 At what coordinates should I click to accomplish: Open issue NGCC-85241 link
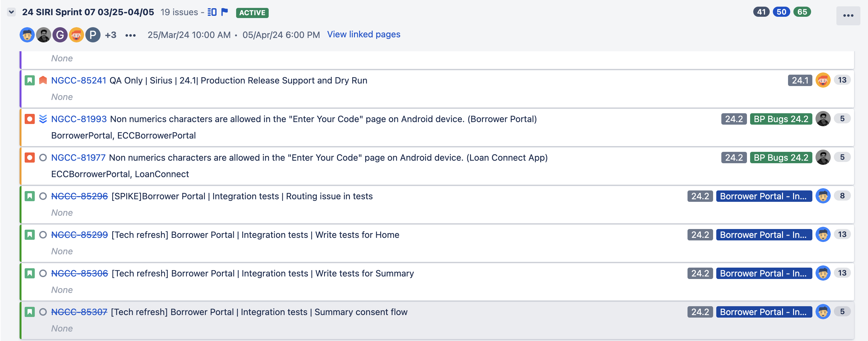pyautogui.click(x=78, y=81)
